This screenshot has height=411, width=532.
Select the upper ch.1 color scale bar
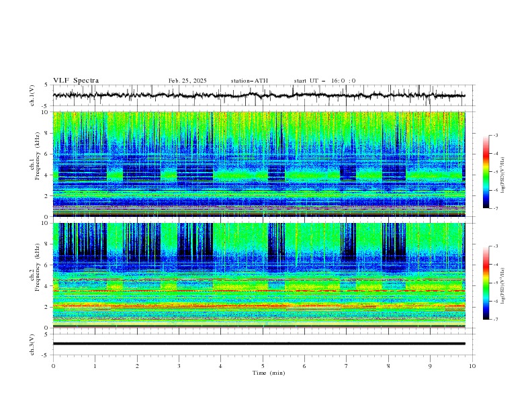(x=486, y=172)
